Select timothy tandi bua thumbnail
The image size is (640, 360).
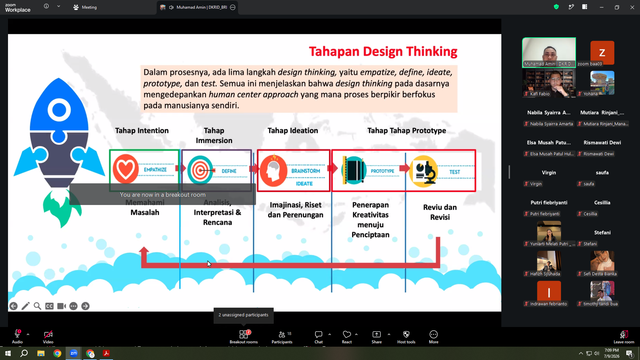(602, 293)
